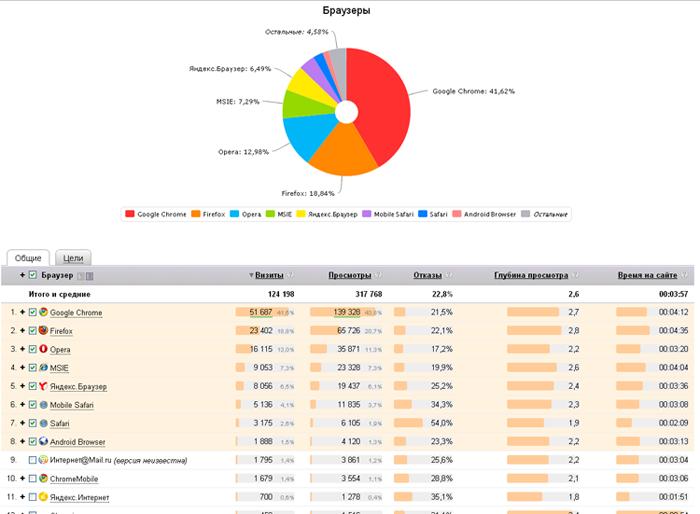The height and width of the screenshot is (514, 700).
Task: Check the Яндекс.Интернет row checkbox
Action: pos(32,497)
